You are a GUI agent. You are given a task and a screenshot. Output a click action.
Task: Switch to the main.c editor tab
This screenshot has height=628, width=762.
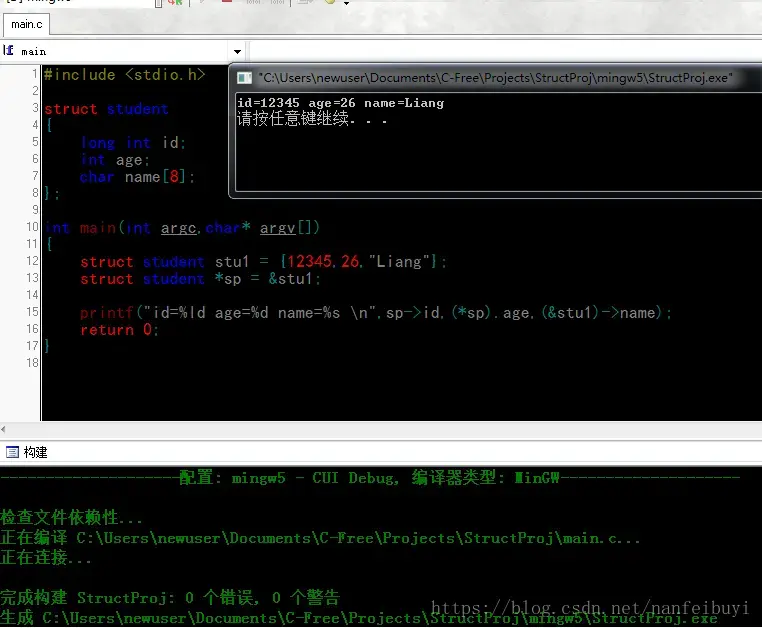(26, 24)
